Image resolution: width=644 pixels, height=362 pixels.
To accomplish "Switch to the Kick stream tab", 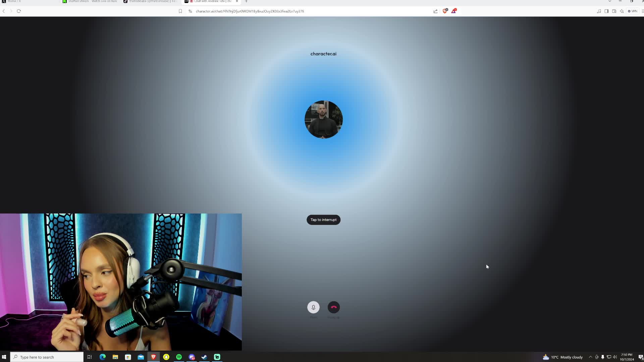I will tap(91, 1).
